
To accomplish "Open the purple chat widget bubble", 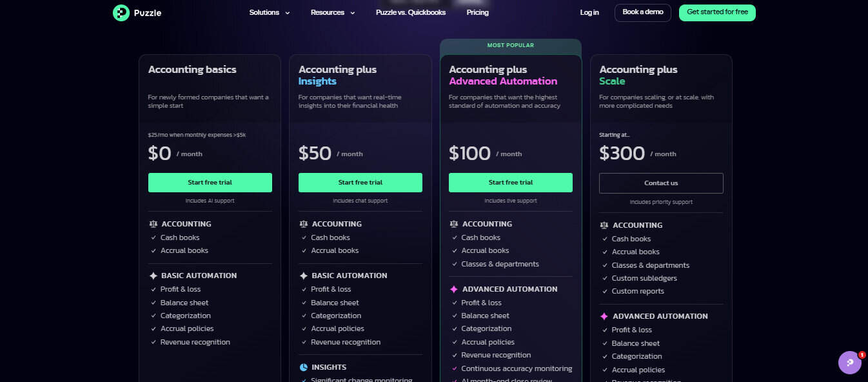I will pos(849,363).
